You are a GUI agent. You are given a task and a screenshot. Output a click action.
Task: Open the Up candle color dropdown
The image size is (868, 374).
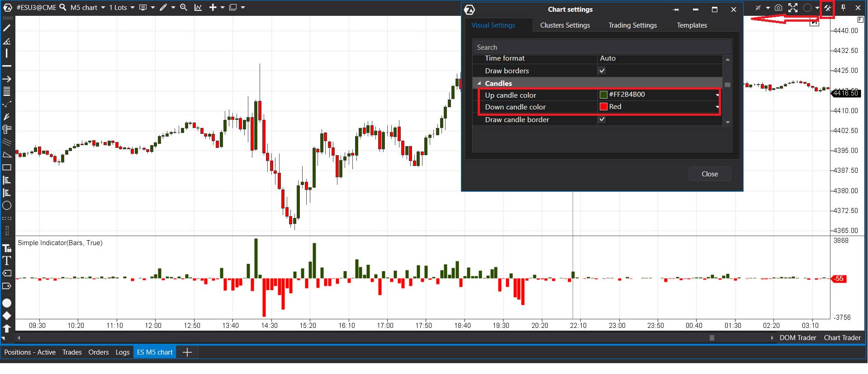click(x=717, y=95)
